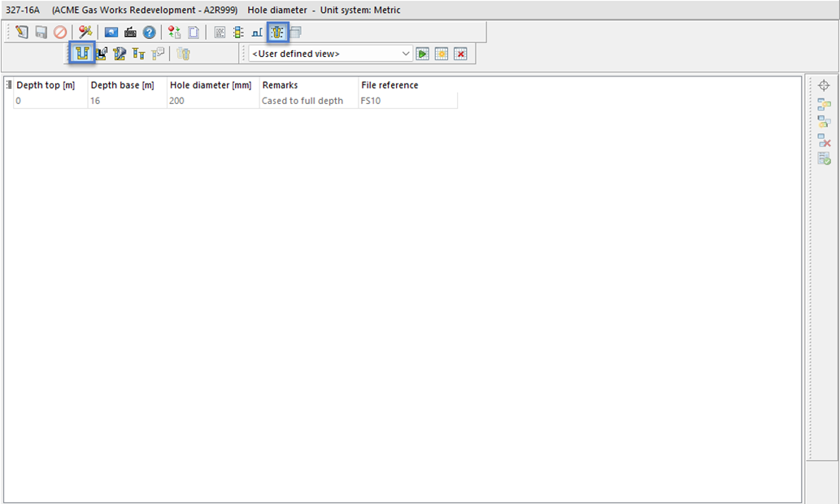This screenshot has height=504, width=840.
Task: Click the crosshair locate icon in right sidebar
Action: [824, 86]
